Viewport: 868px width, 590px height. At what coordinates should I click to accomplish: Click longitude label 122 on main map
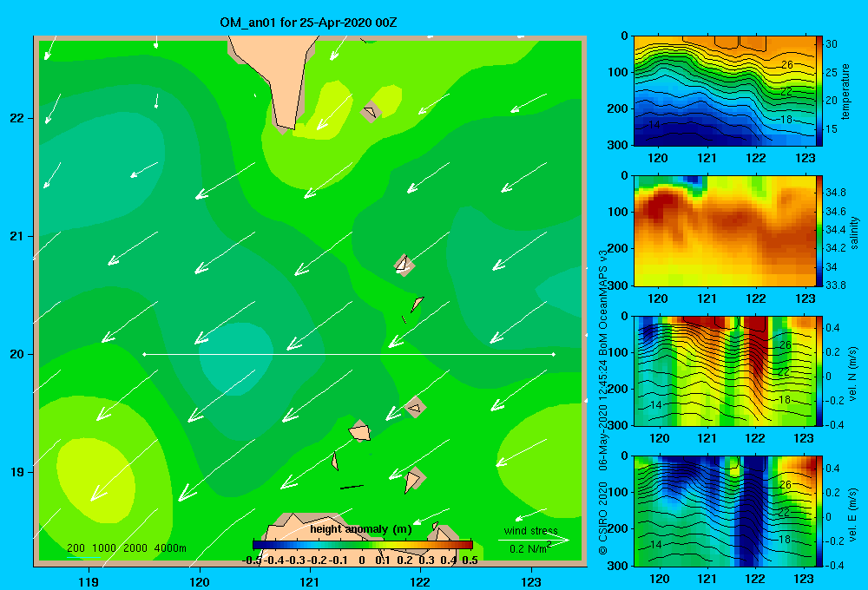421,581
